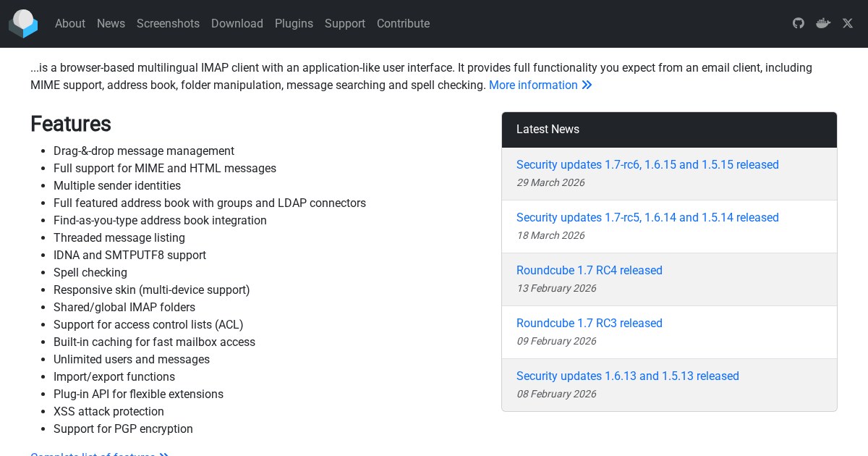Click 'XSS attack protection' feature item
The width and height of the screenshot is (868, 456).
point(109,412)
